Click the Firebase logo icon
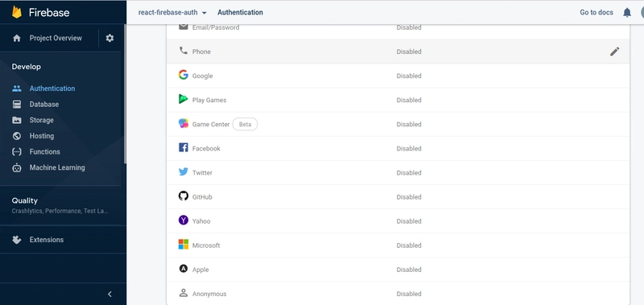This screenshot has width=644, height=305. [17, 12]
